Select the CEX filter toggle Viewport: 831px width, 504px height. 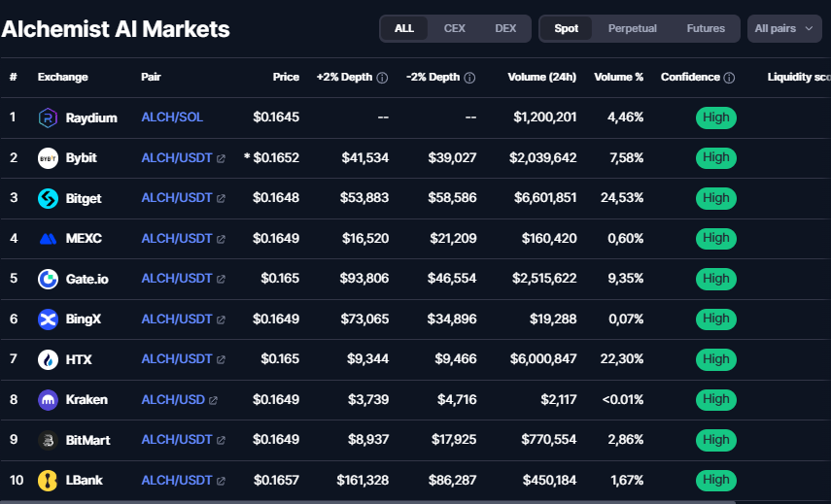click(455, 28)
